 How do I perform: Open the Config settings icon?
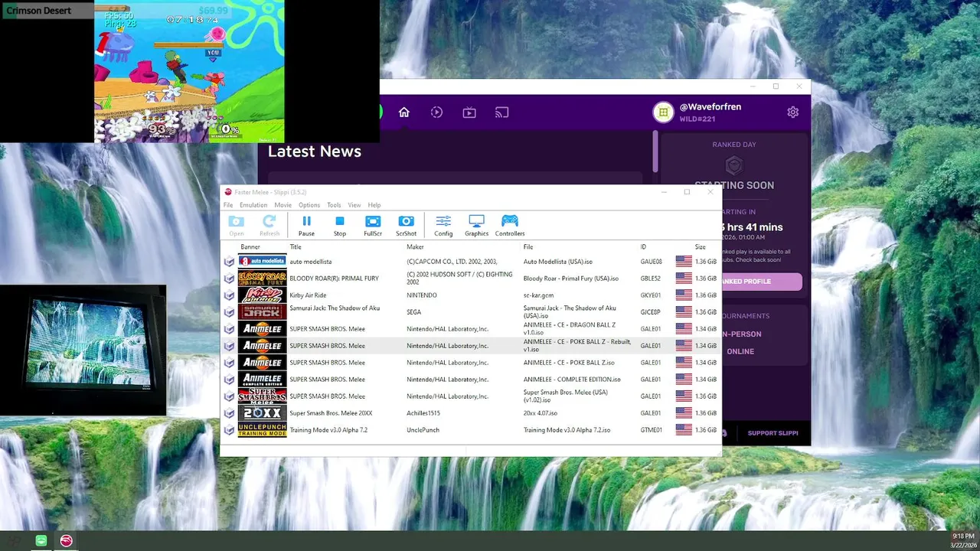[443, 225]
